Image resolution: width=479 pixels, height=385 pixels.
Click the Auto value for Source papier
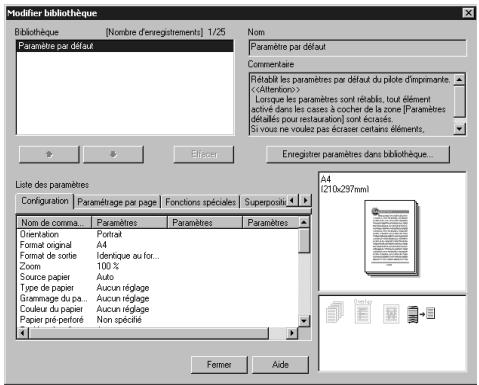coord(105,277)
